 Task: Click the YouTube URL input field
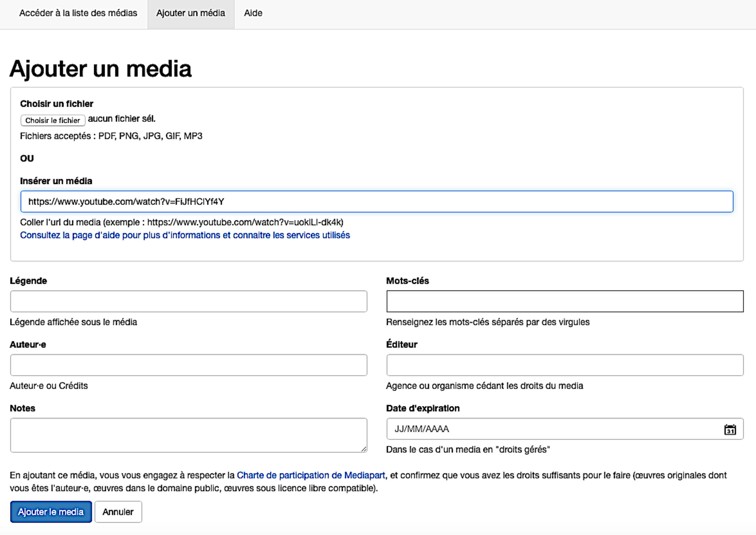click(377, 201)
